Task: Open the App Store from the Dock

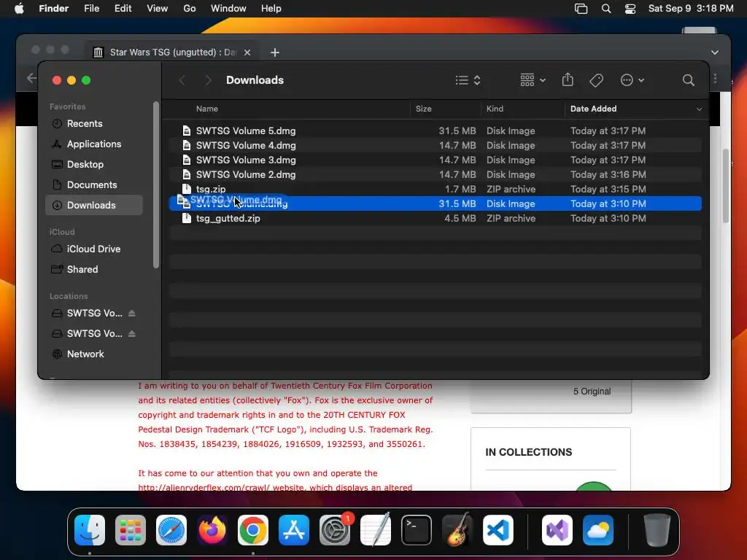Action: click(294, 529)
